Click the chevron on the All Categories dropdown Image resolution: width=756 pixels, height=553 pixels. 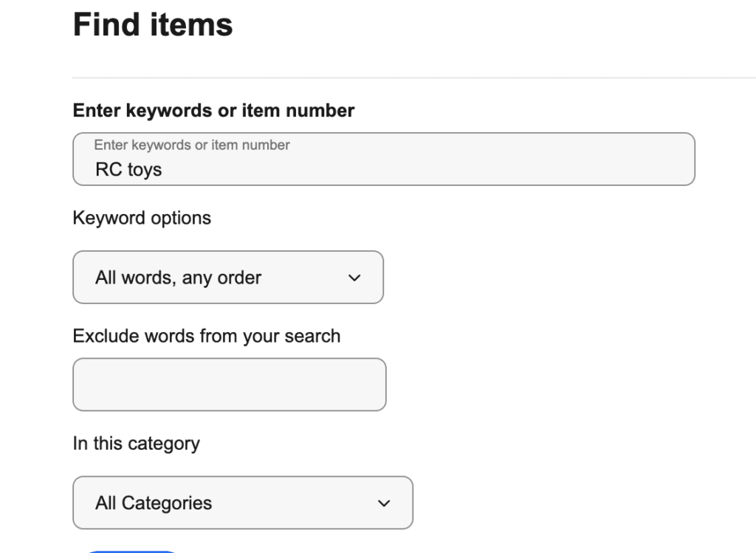[x=383, y=503]
